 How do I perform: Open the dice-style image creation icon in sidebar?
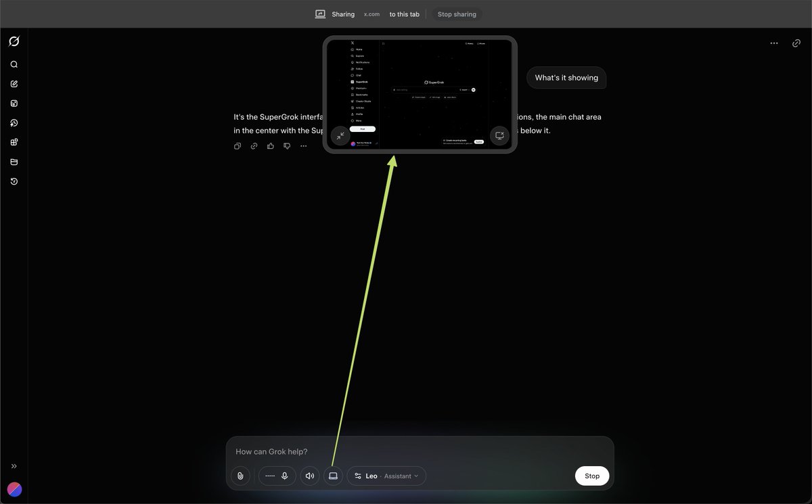coord(14,104)
